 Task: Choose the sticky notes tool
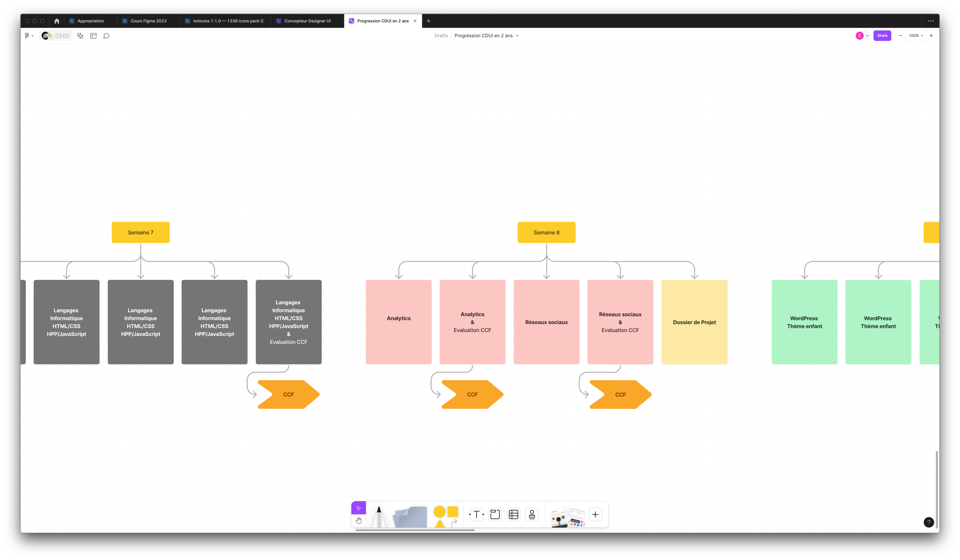pos(410,517)
